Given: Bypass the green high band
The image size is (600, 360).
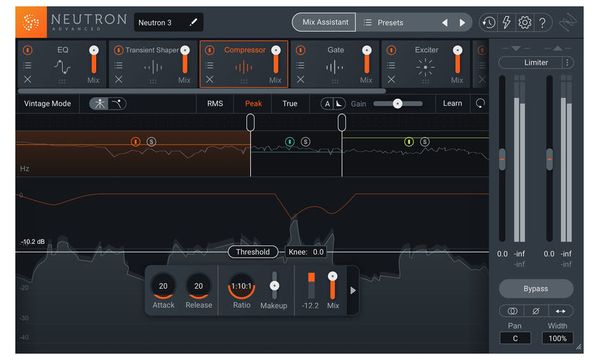Looking at the screenshot, I should click(x=409, y=142).
